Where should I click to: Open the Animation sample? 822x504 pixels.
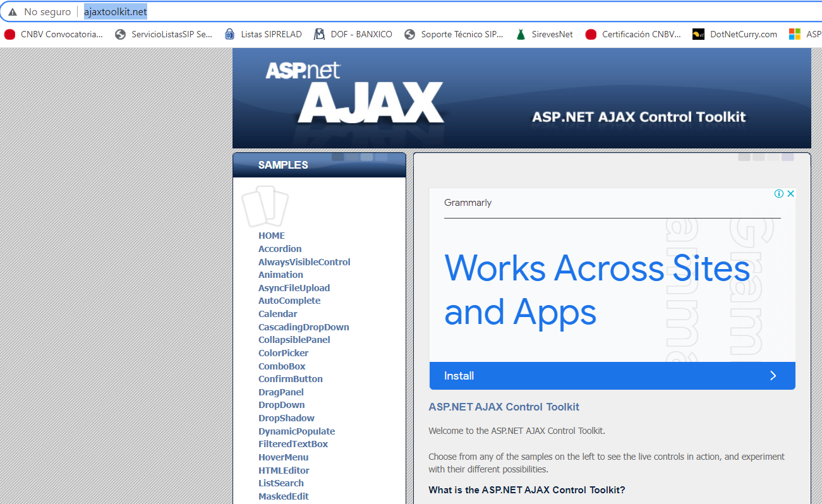coord(281,275)
